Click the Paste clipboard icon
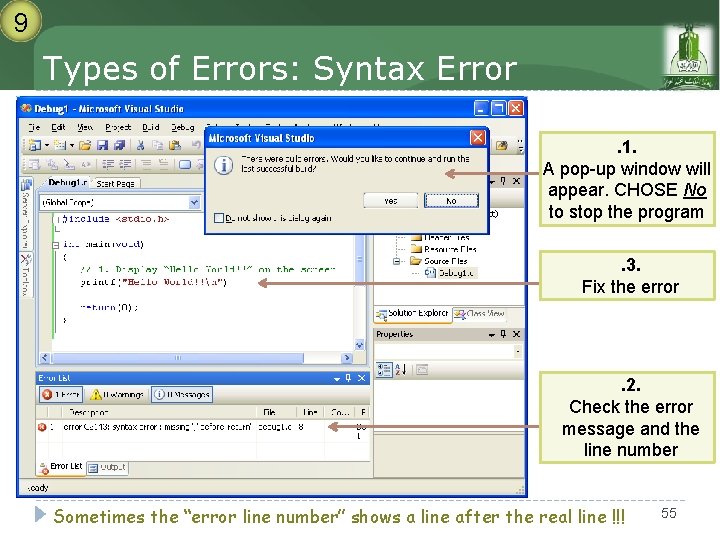Image resolution: width=720 pixels, height=540 pixels. [174, 146]
